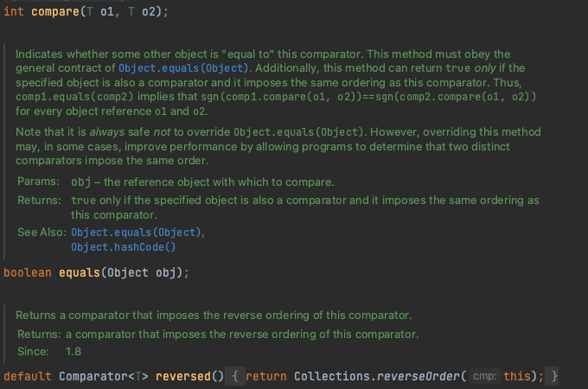Click the reversed method name
Image resolution: width=588 pixels, height=389 pixels.
click(183, 376)
